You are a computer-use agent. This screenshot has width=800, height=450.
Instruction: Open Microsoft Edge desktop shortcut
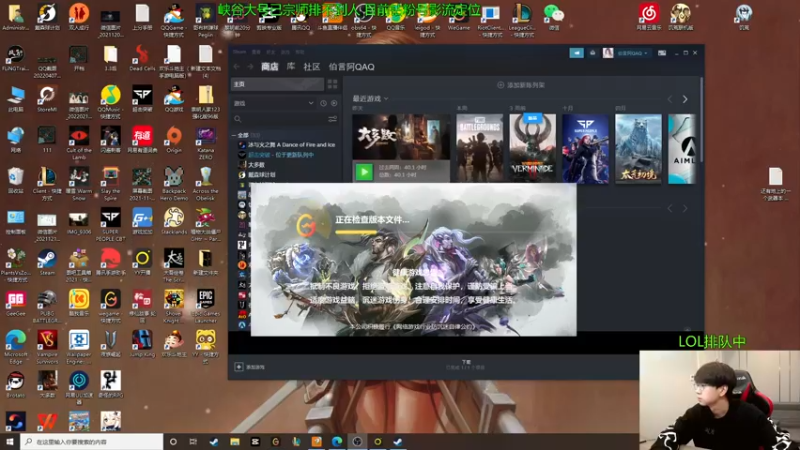15,347
